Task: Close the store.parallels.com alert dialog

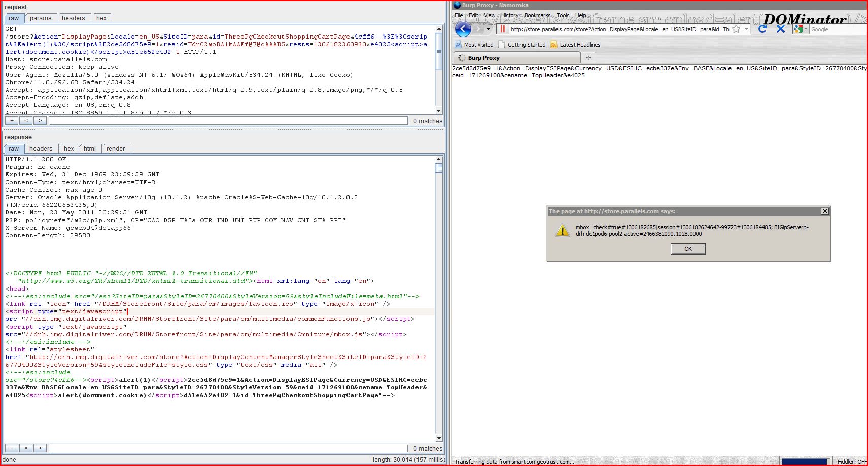Action: click(x=824, y=211)
